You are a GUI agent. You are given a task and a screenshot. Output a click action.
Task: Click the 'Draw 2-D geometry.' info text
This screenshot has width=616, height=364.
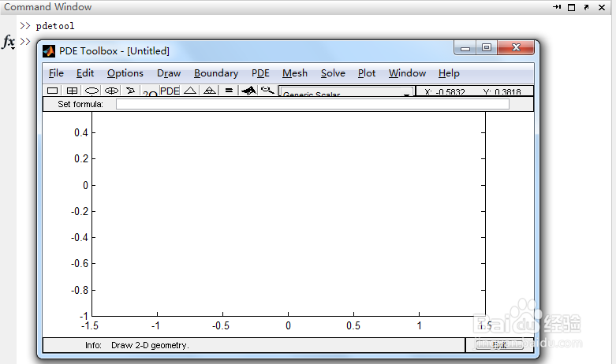pos(150,345)
